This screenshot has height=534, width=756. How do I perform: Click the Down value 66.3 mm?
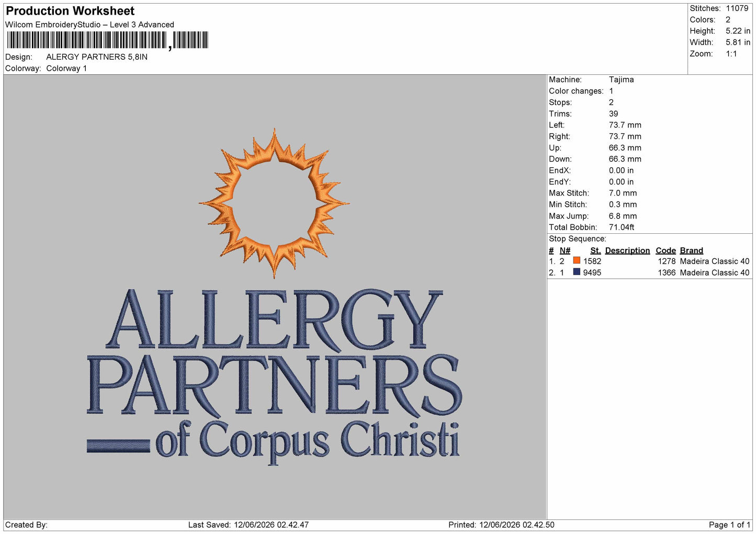(625, 159)
